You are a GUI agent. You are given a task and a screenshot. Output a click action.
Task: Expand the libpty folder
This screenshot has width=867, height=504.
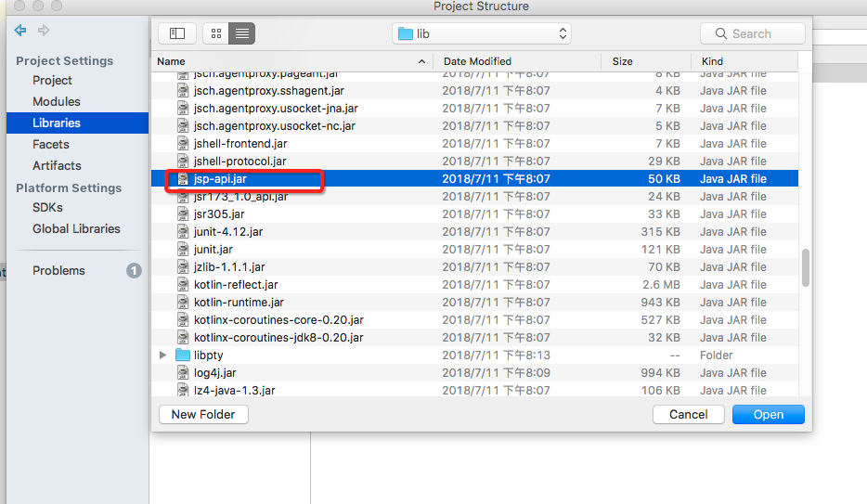(x=163, y=355)
